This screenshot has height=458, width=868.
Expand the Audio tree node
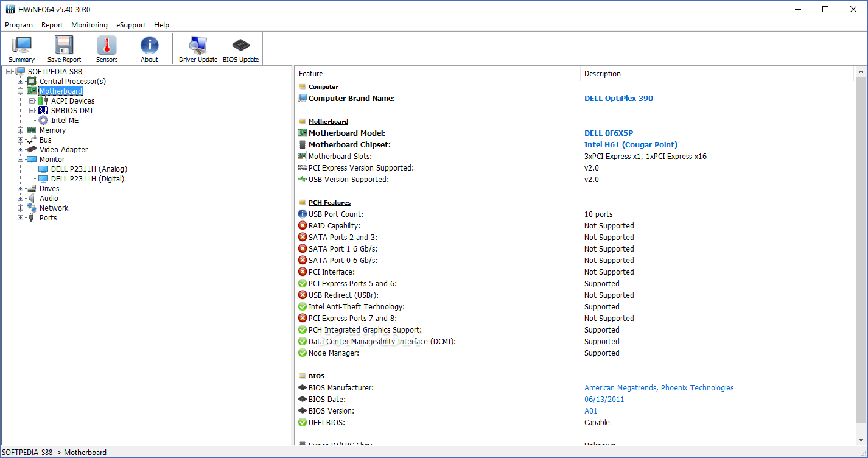20,199
